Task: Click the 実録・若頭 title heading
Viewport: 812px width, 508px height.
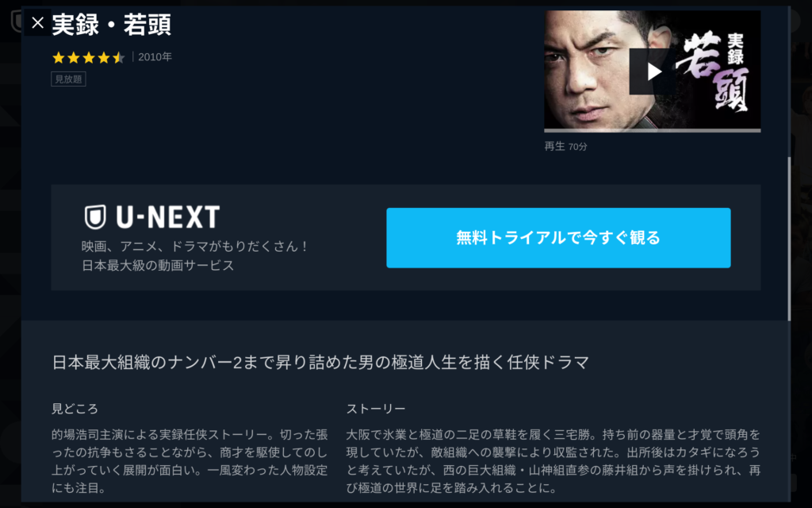Action: [x=111, y=25]
